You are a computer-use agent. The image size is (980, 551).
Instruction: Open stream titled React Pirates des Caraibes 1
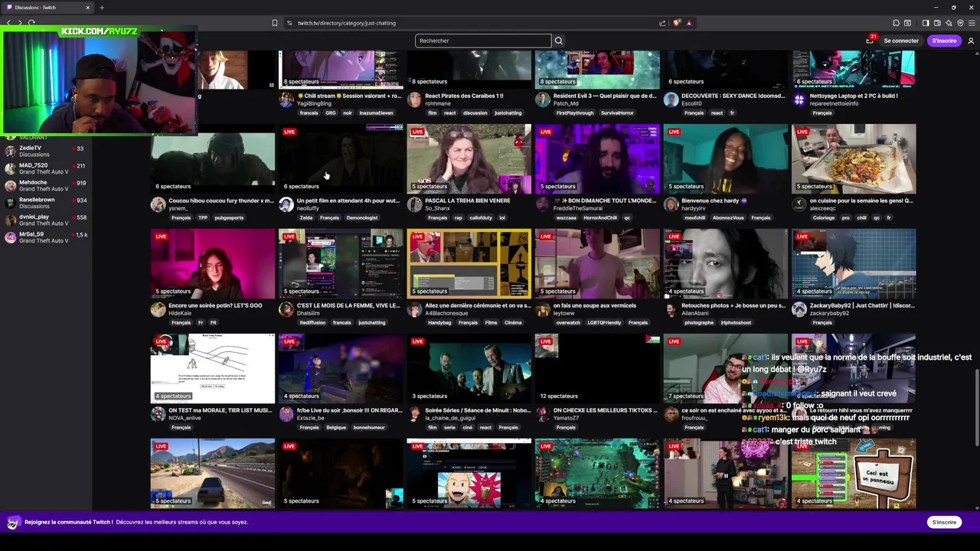464,96
